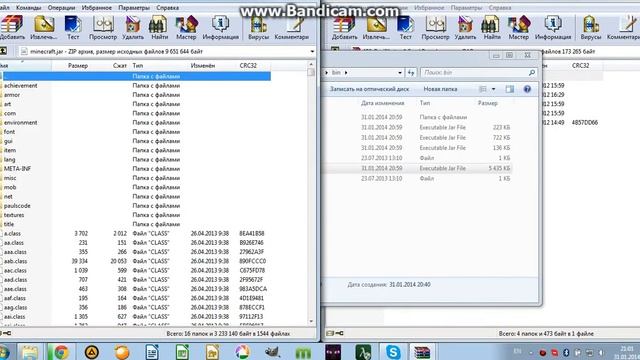Expand Explorer address bar history dropdown
Viewport: 640px width, 360px height.
[x=400, y=73]
